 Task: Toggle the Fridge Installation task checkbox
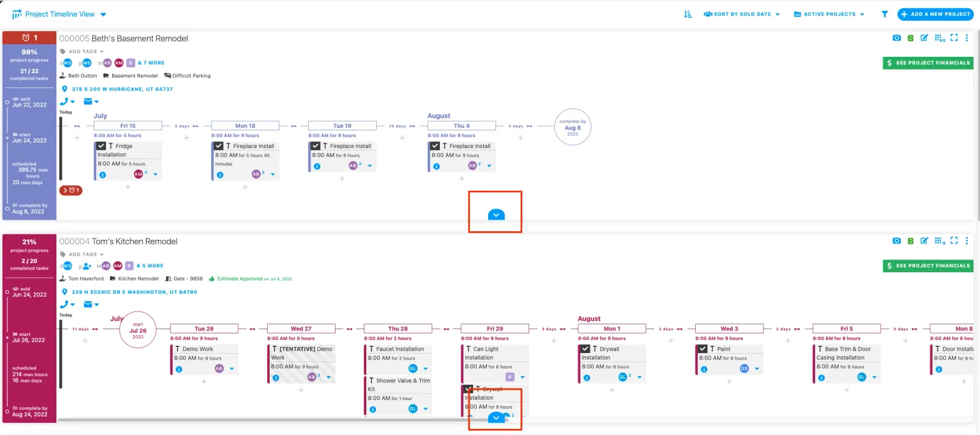tap(102, 146)
